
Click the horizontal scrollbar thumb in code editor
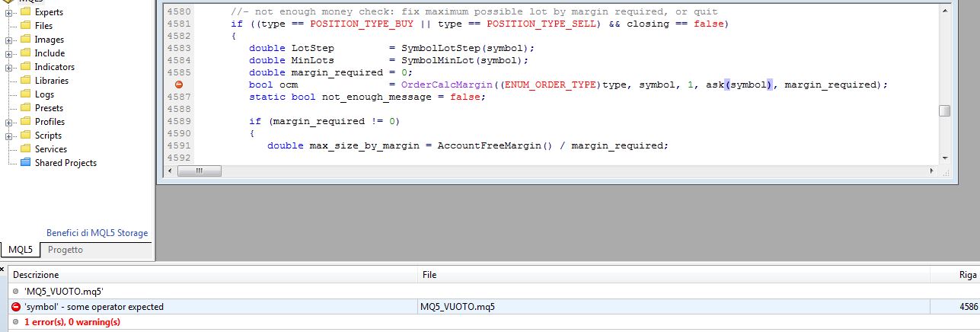[x=199, y=171]
